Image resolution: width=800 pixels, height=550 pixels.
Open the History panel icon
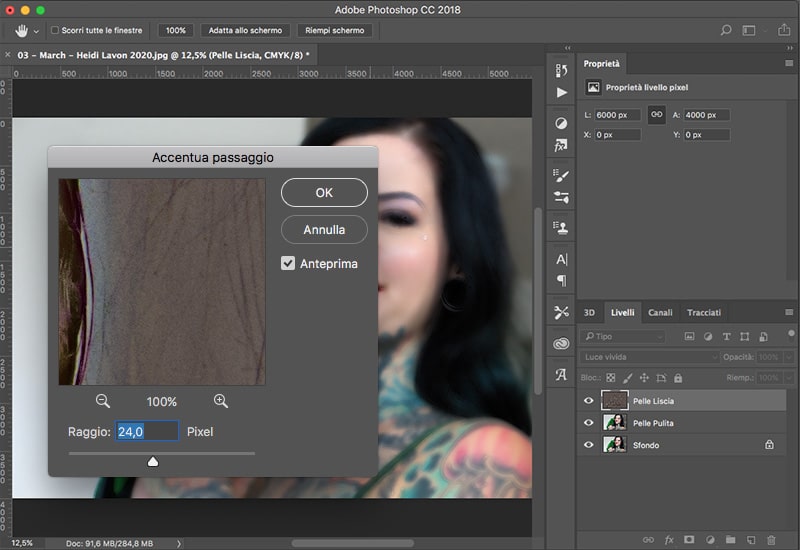point(561,69)
